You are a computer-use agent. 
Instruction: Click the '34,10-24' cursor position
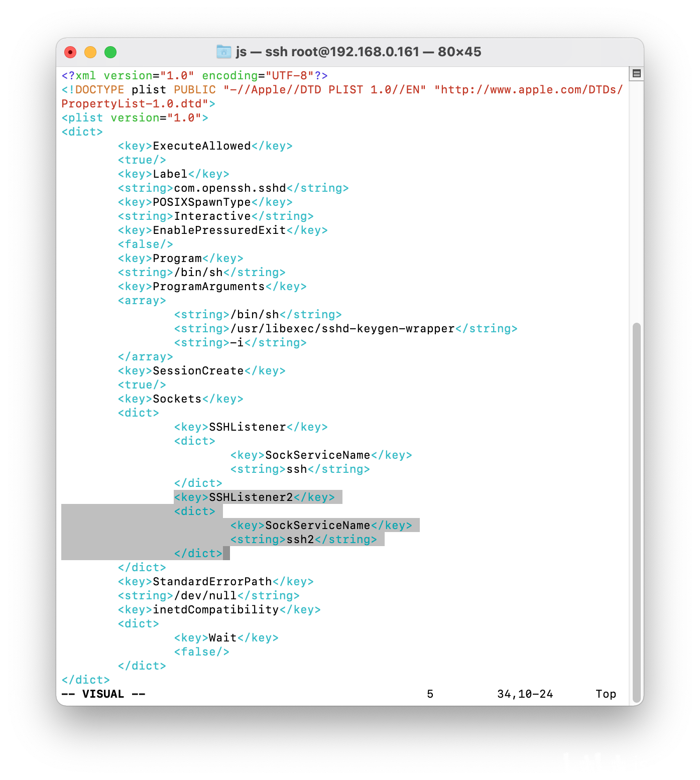(525, 694)
